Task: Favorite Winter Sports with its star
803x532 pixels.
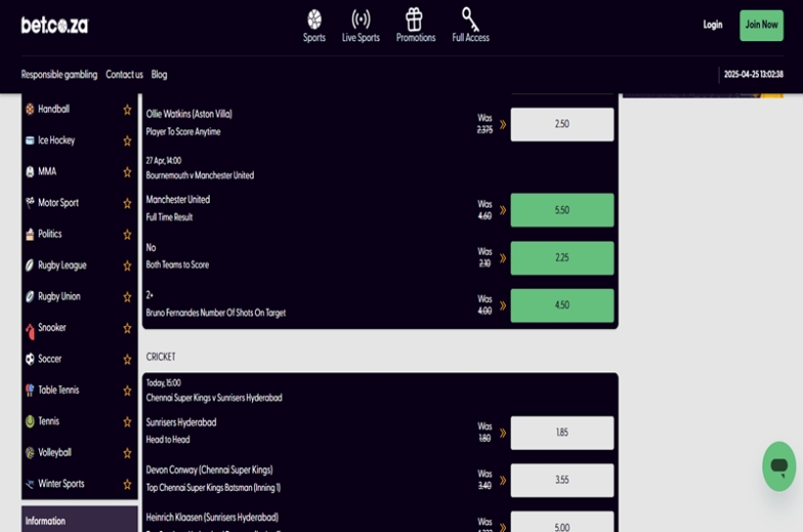Action: coord(127,484)
